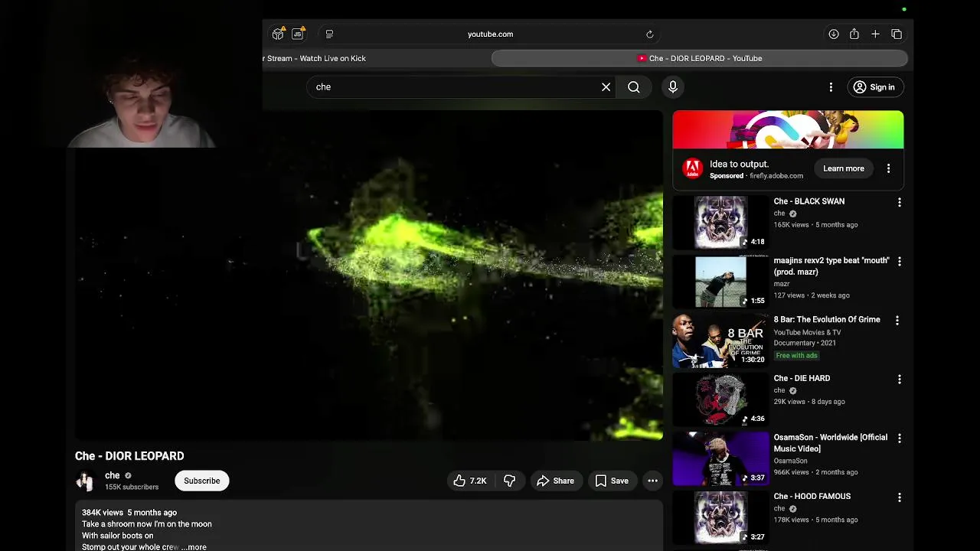Click youtube.com address bar
This screenshot has width=980, height=551.
coord(490,34)
